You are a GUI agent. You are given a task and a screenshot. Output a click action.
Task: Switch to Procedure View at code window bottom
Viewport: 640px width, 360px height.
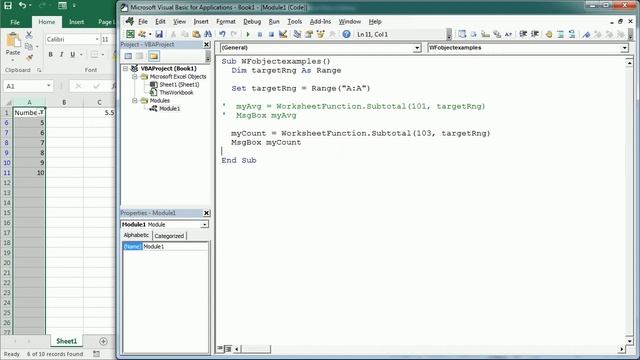tap(220, 349)
